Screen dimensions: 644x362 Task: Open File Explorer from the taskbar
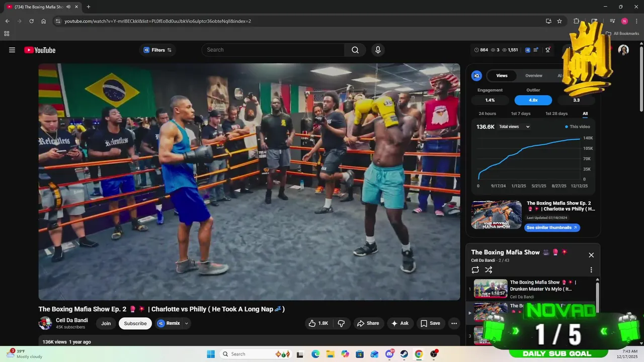coord(330,354)
